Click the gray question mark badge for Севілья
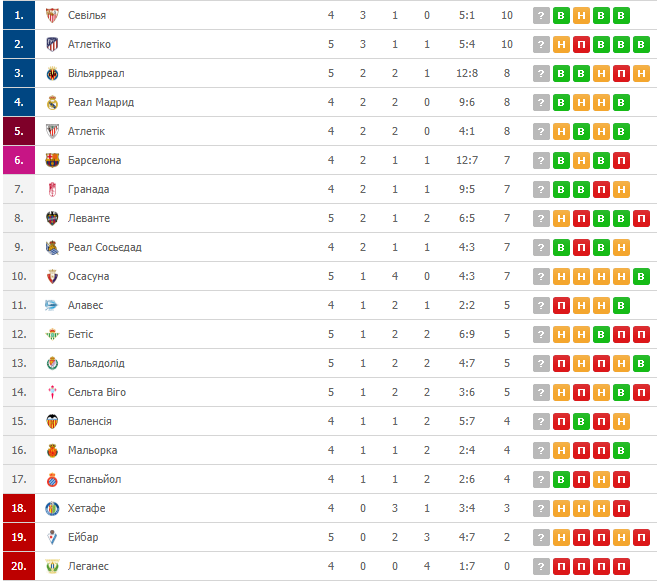 pos(541,16)
